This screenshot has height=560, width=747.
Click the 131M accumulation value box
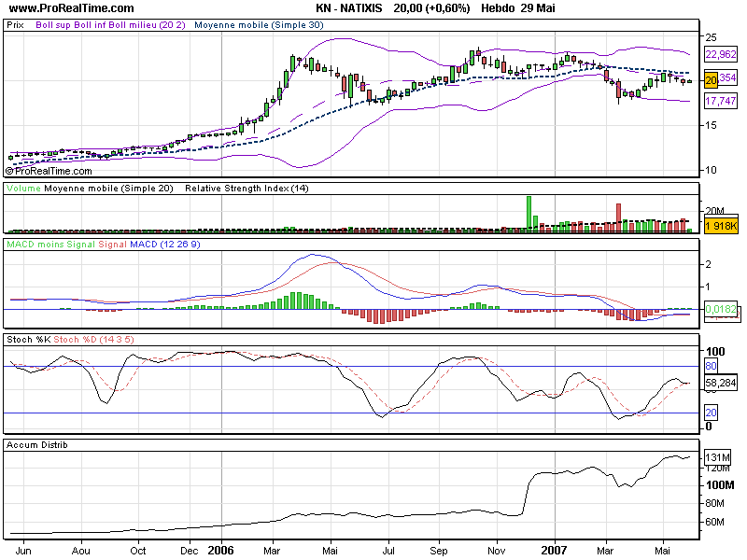(717, 457)
